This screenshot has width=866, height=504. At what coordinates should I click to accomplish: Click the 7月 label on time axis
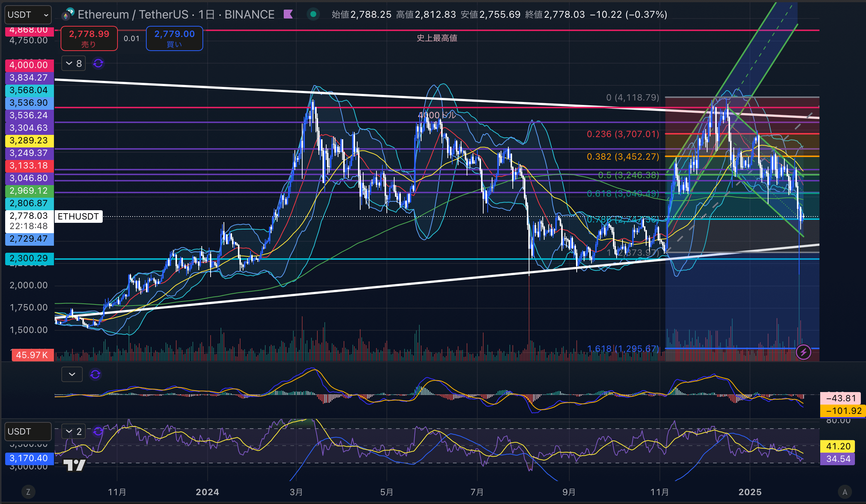[x=477, y=492]
